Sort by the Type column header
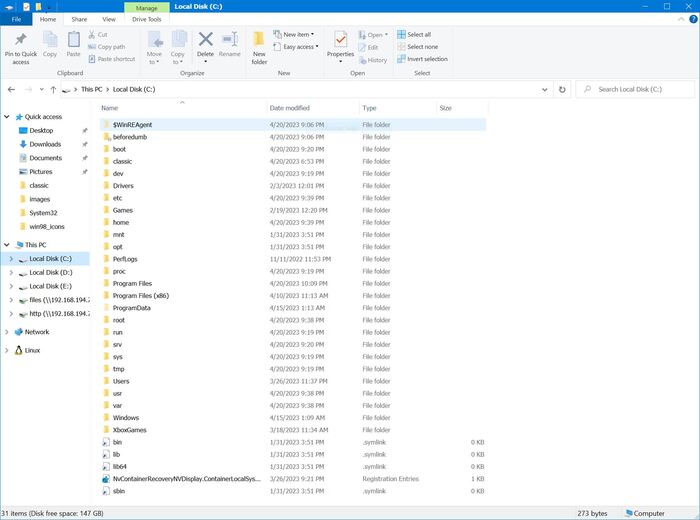Screen dimensions: 700x520 click(x=397, y=108)
